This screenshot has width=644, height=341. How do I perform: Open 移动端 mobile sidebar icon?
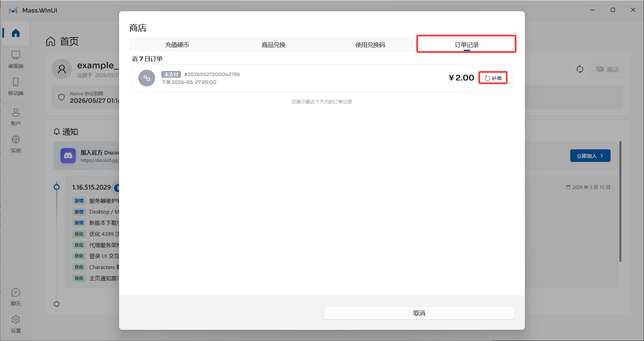pyautogui.click(x=16, y=87)
